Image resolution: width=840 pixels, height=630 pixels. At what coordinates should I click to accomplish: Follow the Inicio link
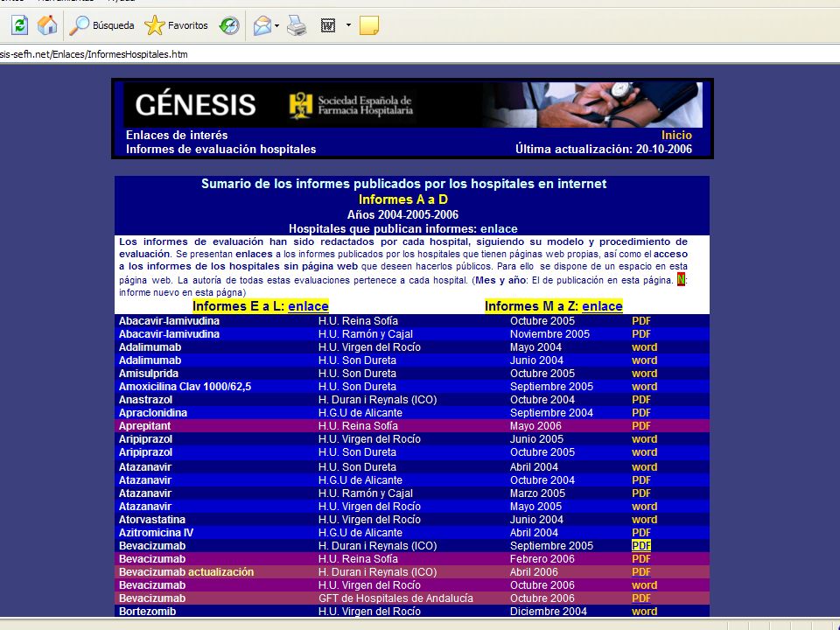click(x=676, y=135)
